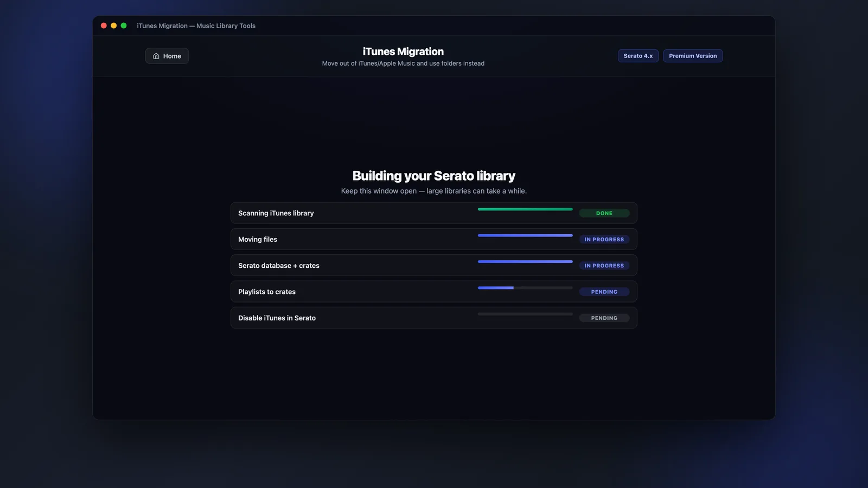Minimize the window with the yellow button

point(113,25)
